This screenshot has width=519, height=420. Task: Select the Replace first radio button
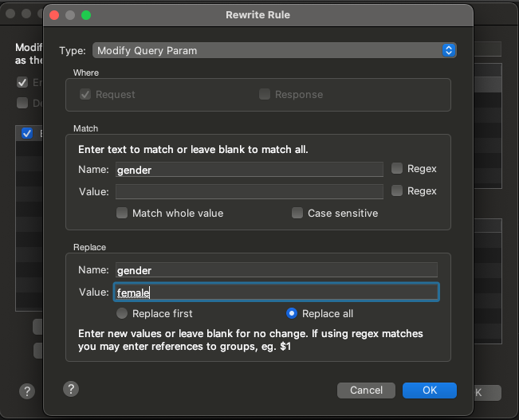point(122,313)
